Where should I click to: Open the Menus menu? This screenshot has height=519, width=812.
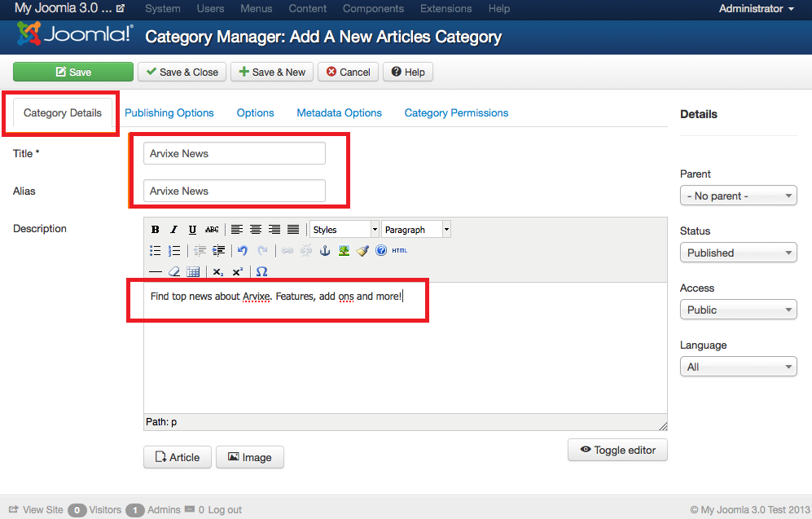pyautogui.click(x=256, y=8)
